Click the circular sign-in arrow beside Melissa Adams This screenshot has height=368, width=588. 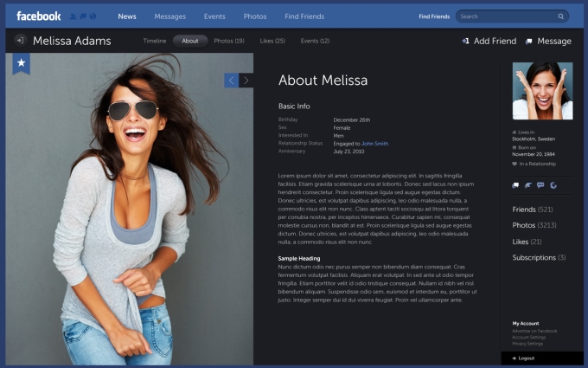click(21, 41)
